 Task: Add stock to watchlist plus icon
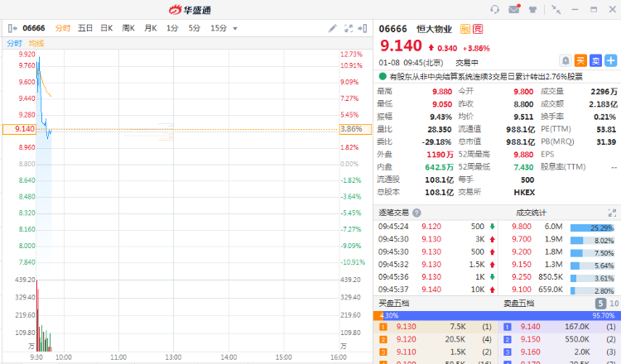point(611,60)
